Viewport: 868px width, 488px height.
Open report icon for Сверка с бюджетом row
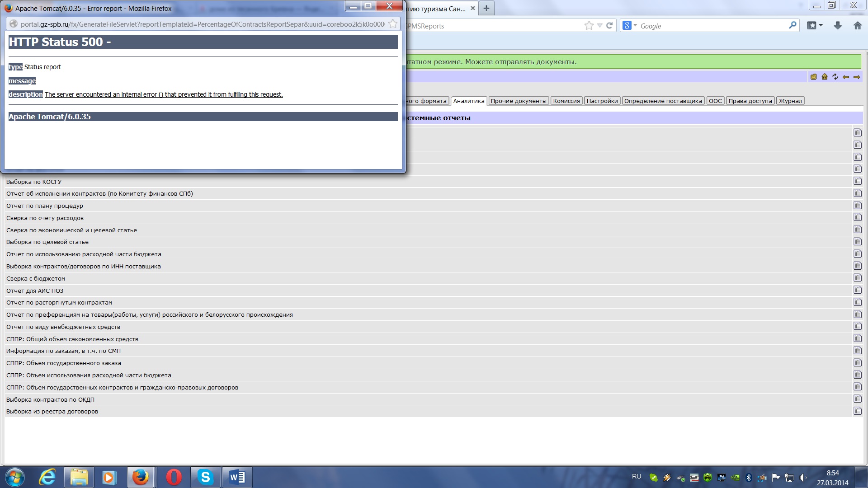(x=857, y=278)
